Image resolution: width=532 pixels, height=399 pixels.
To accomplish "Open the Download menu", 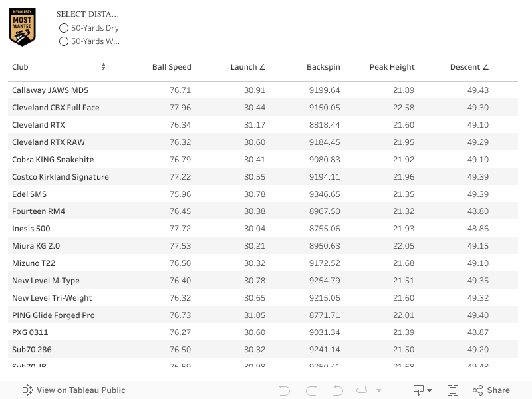I will tap(422, 390).
